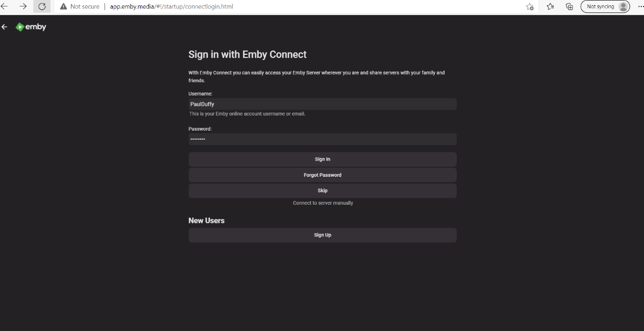This screenshot has width=644, height=331.
Task: Click the browser forward arrow
Action: pyautogui.click(x=23, y=6)
